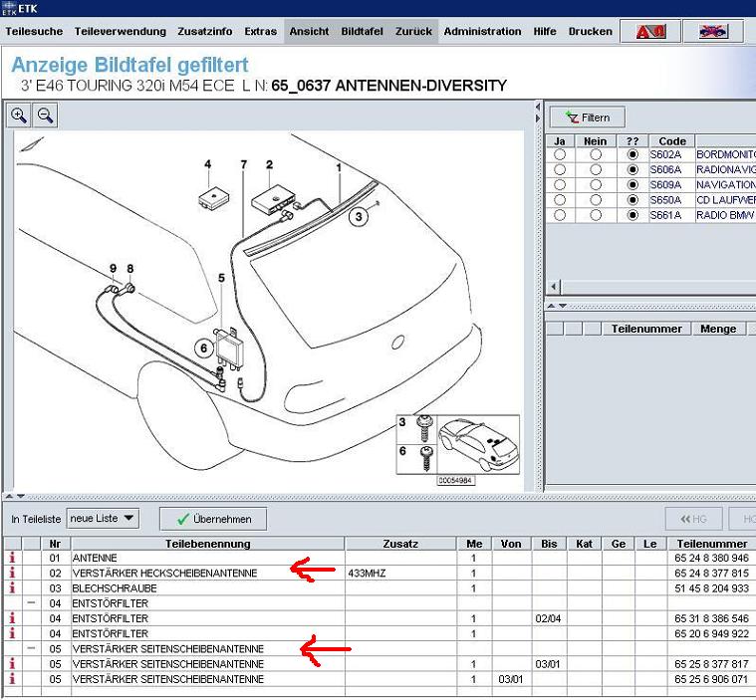Screen dimensions: 756x700
Task: Click the right expand arrow of diagram splitter
Action: [538, 118]
